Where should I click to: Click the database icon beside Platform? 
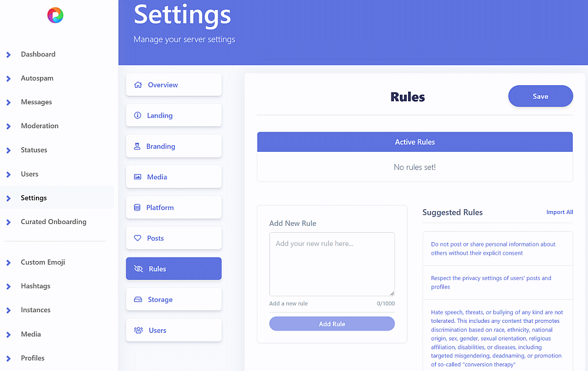tap(137, 208)
